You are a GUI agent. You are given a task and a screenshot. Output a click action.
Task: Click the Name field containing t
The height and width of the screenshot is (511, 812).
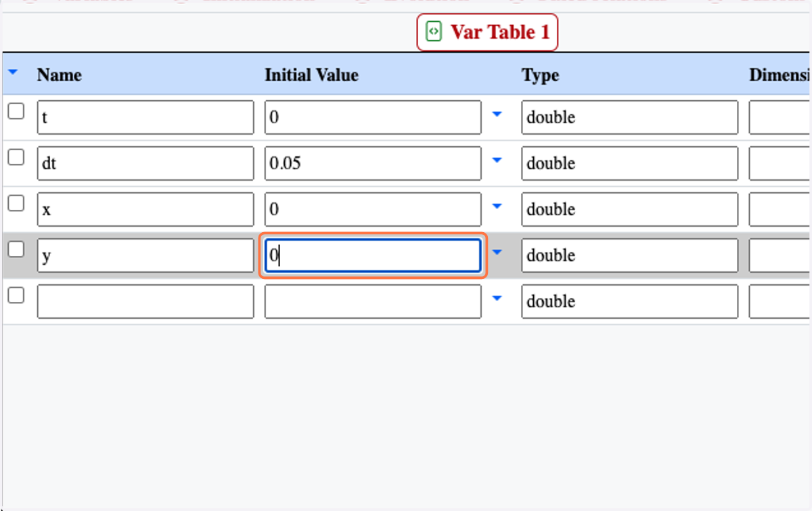click(145, 118)
